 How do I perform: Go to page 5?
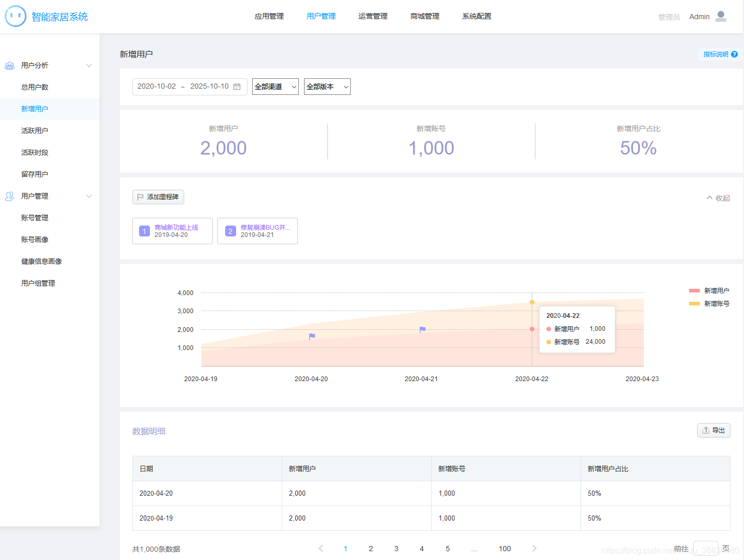click(x=448, y=549)
